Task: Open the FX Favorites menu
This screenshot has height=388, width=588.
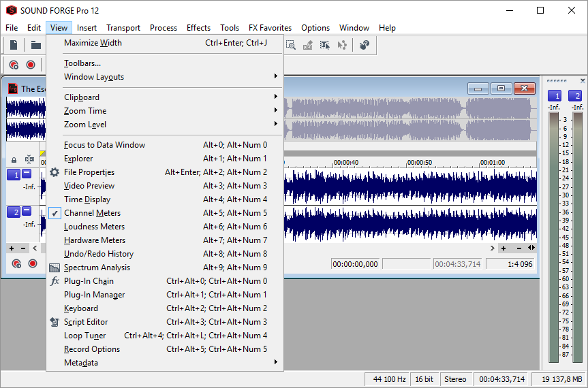Action: 270,28
